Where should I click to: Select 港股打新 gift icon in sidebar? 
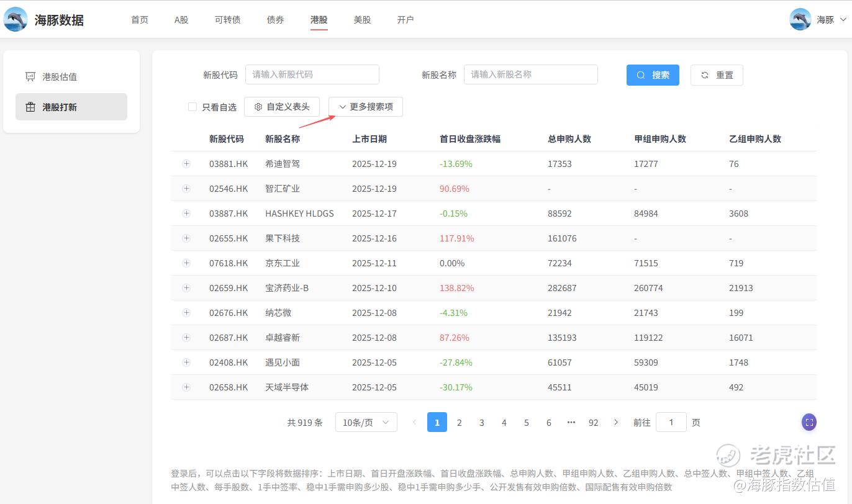click(30, 107)
